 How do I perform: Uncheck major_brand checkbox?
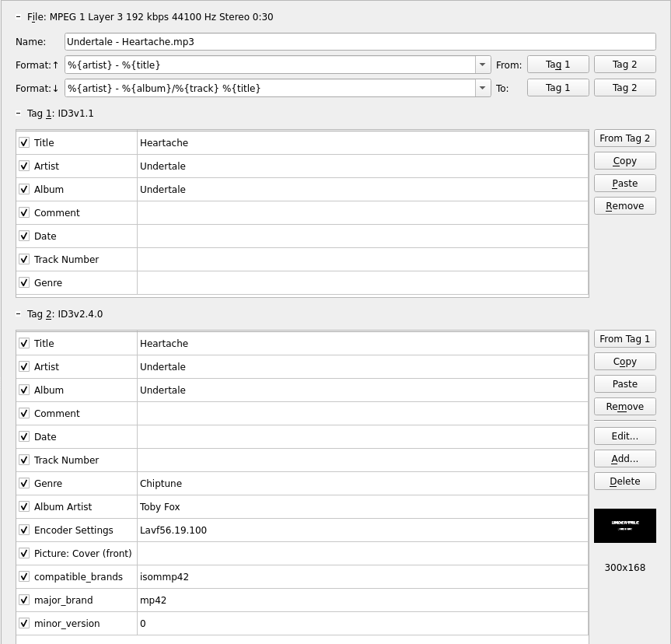(24, 600)
